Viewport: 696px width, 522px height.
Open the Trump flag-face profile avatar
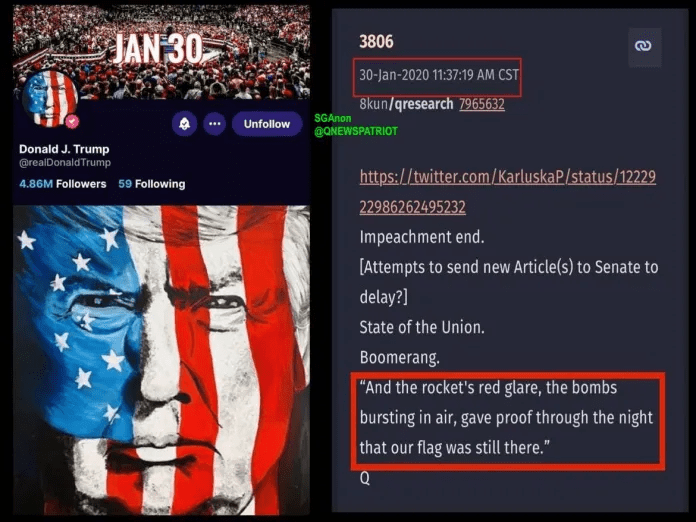pyautogui.click(x=50, y=98)
